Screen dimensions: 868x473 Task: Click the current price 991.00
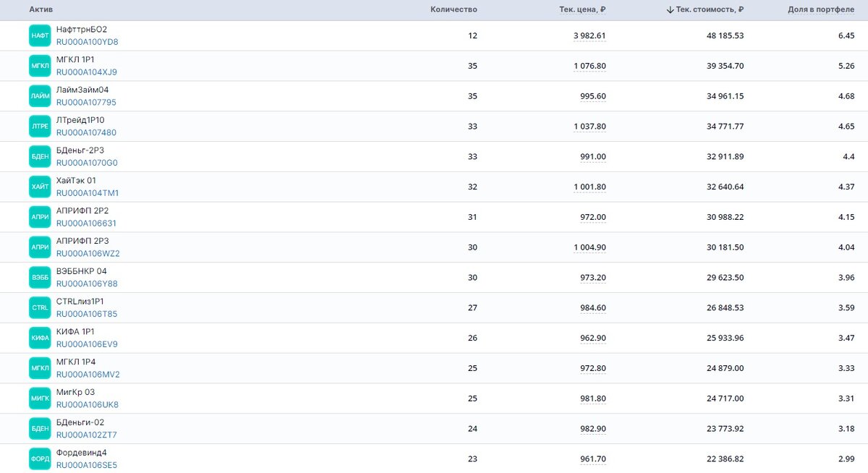(x=593, y=156)
